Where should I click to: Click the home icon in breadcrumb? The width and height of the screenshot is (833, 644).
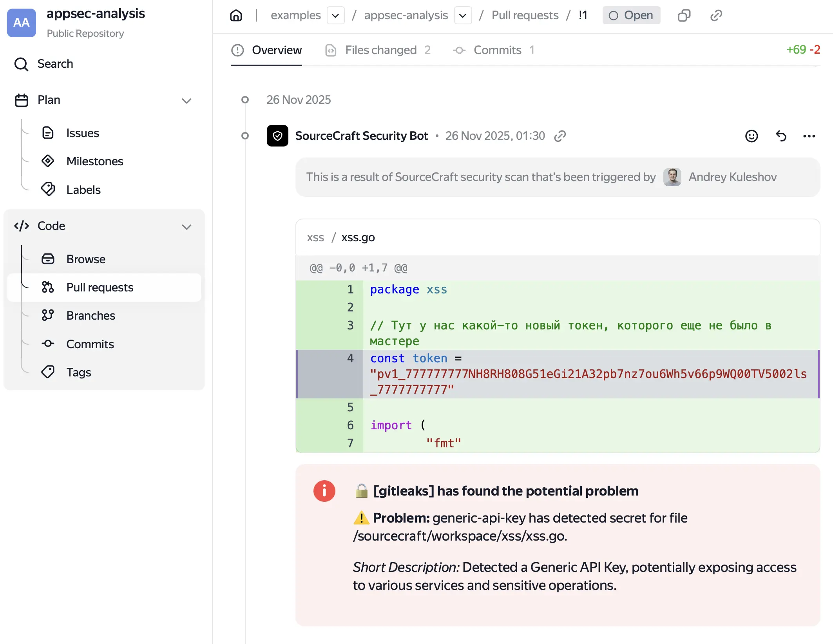click(236, 16)
